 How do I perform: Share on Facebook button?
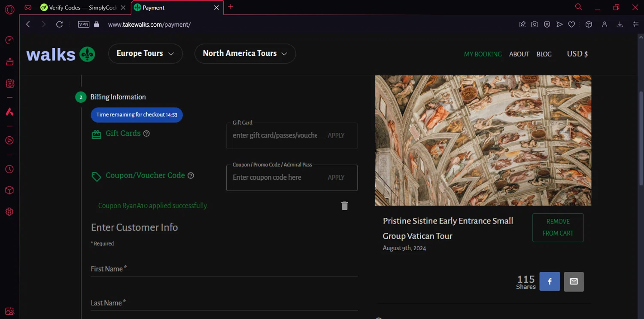click(550, 282)
